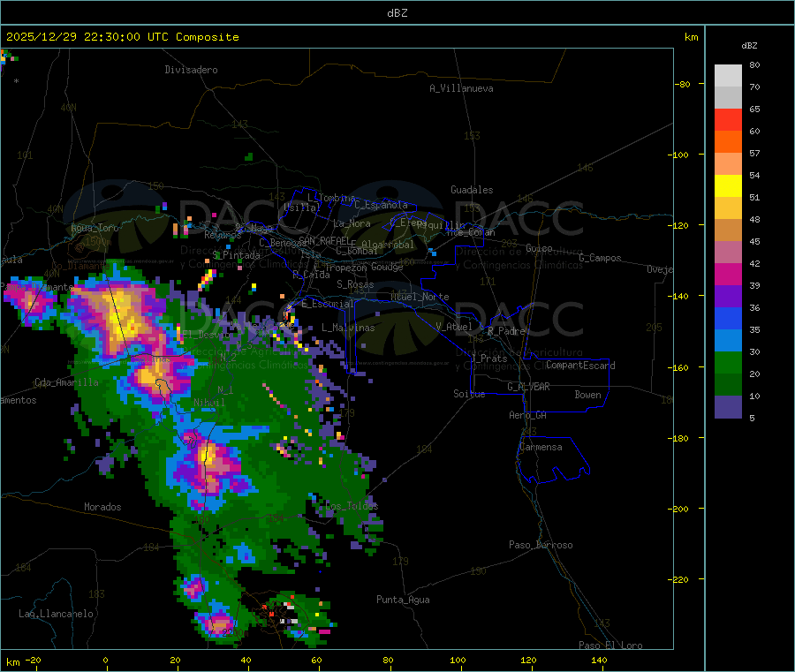Pick the top light grey 70–80 dBZ swatch
Viewport: 795px width, 672px height.
point(728,76)
